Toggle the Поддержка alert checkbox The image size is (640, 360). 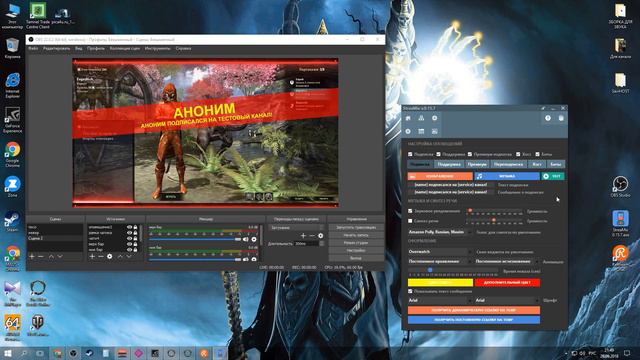(x=438, y=154)
